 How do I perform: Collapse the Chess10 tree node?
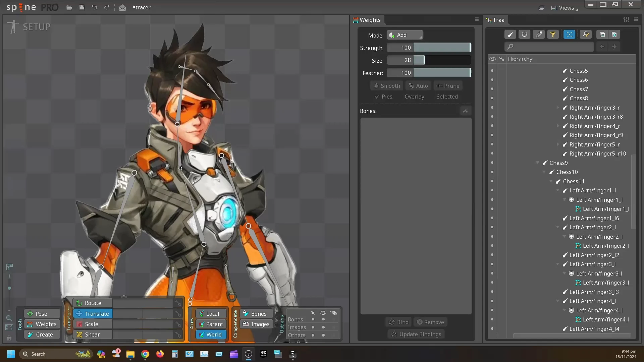tap(544, 172)
